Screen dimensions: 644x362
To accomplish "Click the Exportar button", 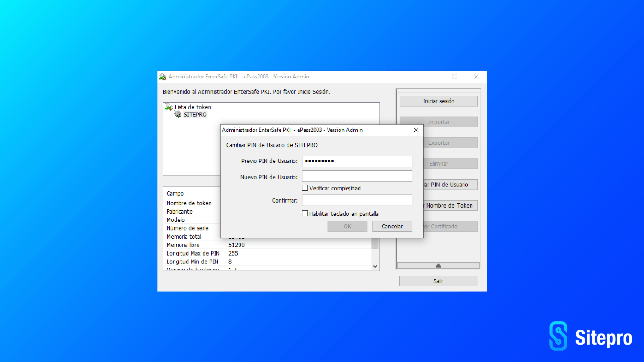I will pyautogui.click(x=451, y=143).
